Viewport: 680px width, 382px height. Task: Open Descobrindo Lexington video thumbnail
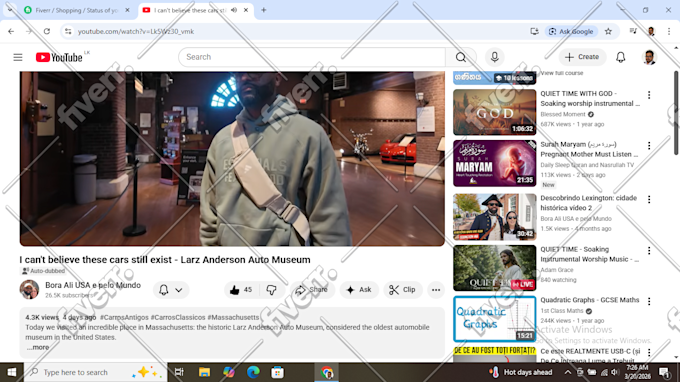coord(494,217)
